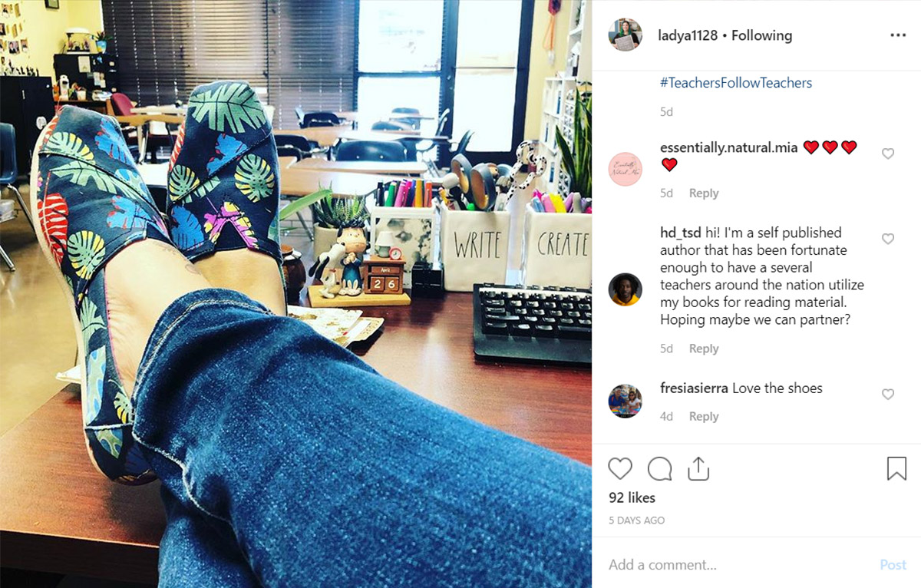Viewport: 921px width, 588px height.
Task: Share the post with the upload arrow icon
Action: click(x=698, y=468)
